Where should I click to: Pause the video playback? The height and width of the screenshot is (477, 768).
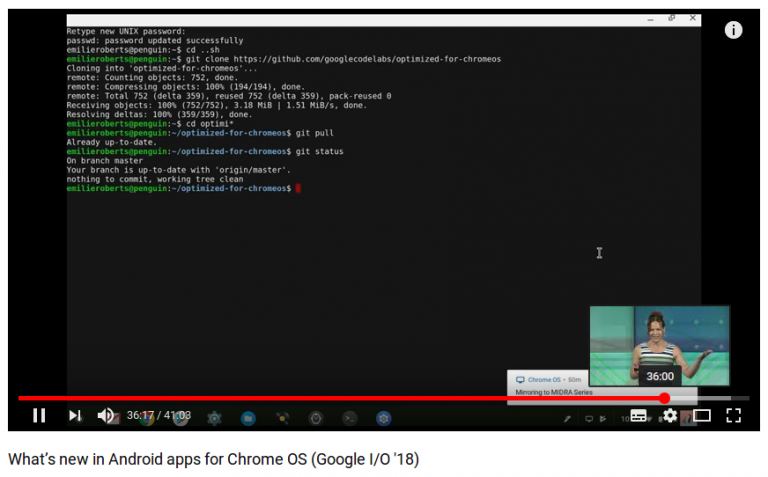click(39, 415)
